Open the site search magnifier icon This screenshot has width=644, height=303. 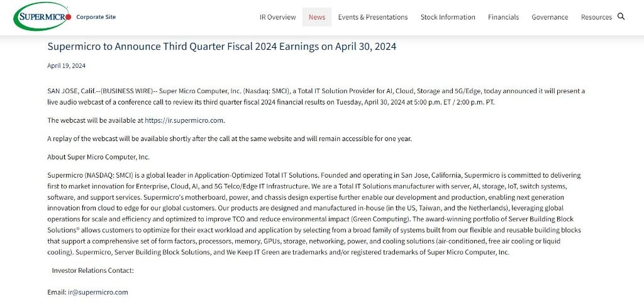(x=621, y=16)
